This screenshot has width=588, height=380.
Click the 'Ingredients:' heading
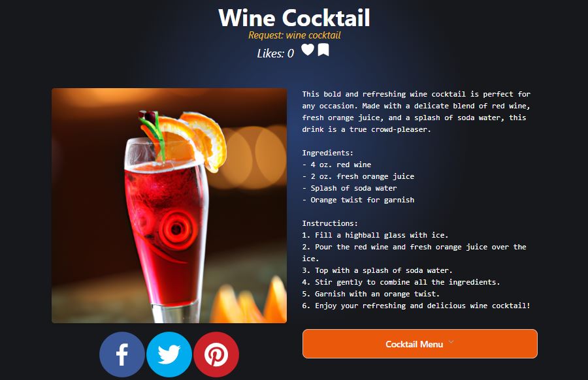[x=328, y=153]
